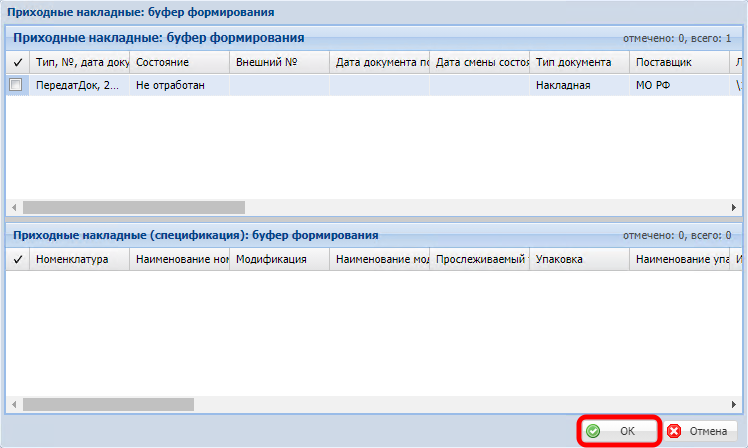Viewport: 748px width, 448px height.
Task: Click the specification table horizontal scrollbar thumb
Action: [134, 404]
